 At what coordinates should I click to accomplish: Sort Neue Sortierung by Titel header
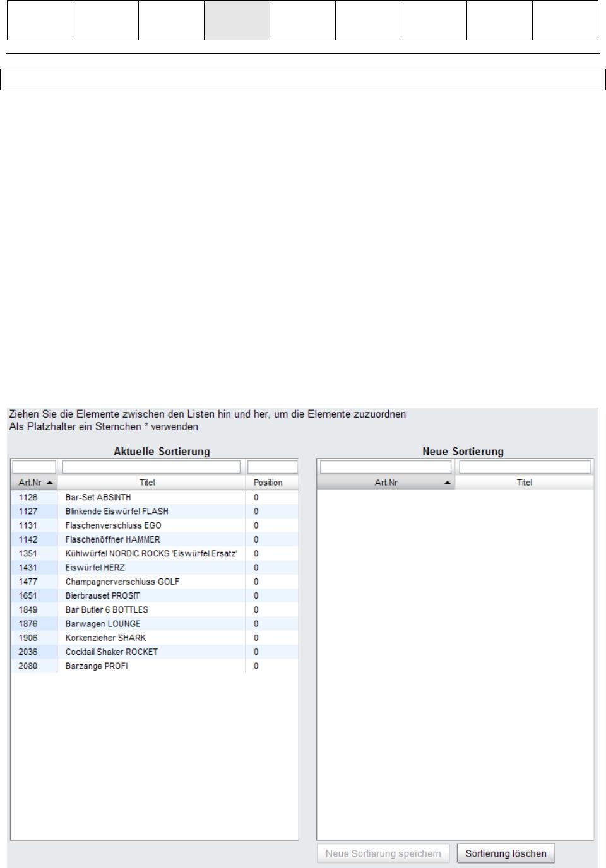pyautogui.click(x=524, y=483)
